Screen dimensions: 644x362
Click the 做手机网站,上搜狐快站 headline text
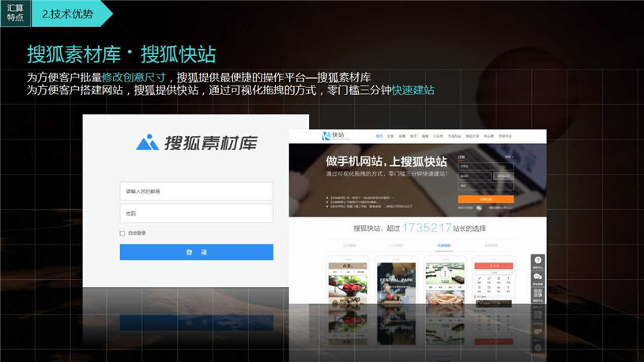tap(386, 161)
